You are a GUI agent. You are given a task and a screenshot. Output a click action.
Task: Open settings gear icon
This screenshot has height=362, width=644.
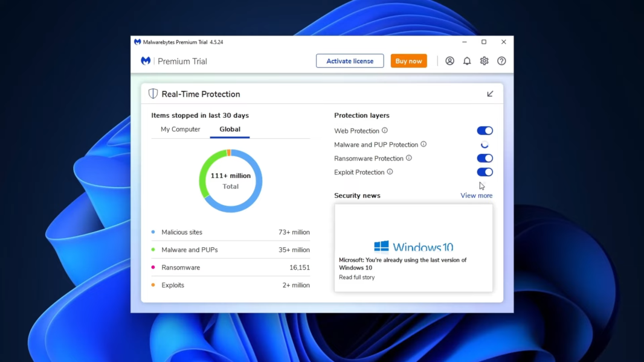485,61
